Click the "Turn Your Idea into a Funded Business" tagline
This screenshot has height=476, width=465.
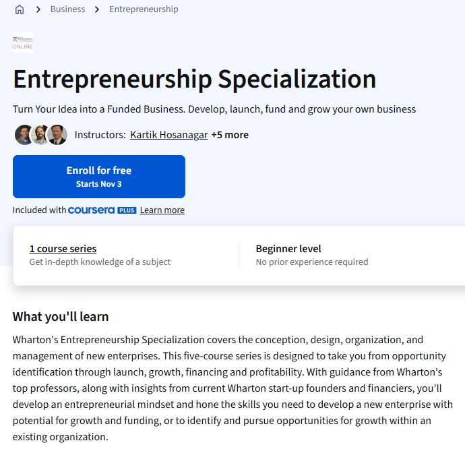[214, 109]
